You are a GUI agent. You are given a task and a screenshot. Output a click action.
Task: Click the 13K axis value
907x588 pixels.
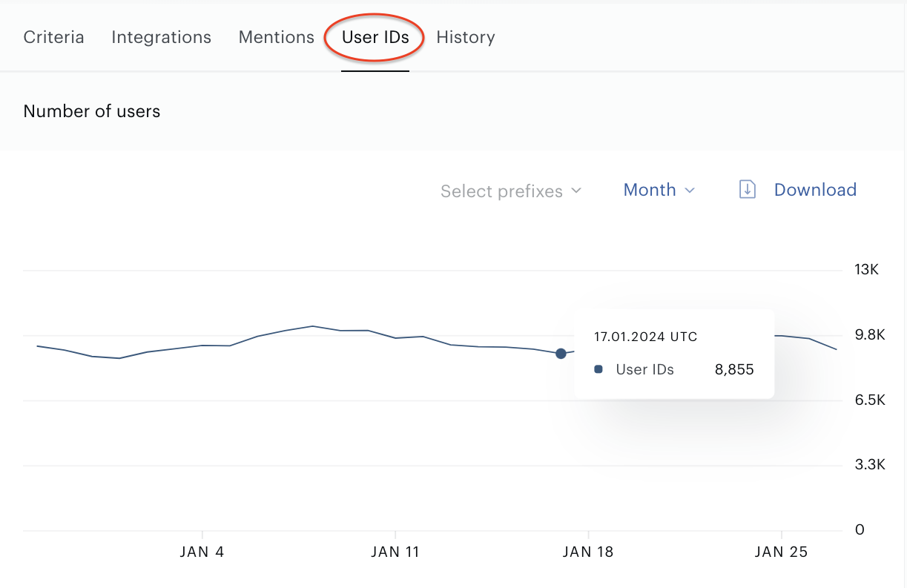pyautogui.click(x=866, y=270)
